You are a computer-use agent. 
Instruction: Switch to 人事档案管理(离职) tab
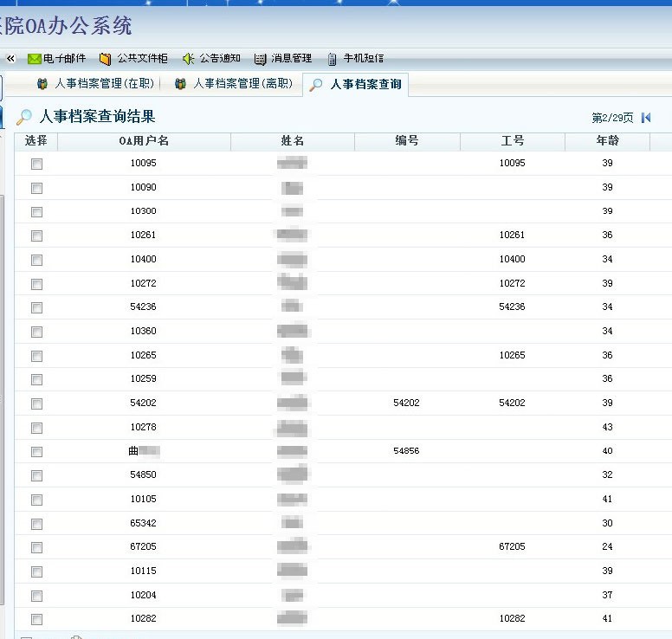coord(234,84)
